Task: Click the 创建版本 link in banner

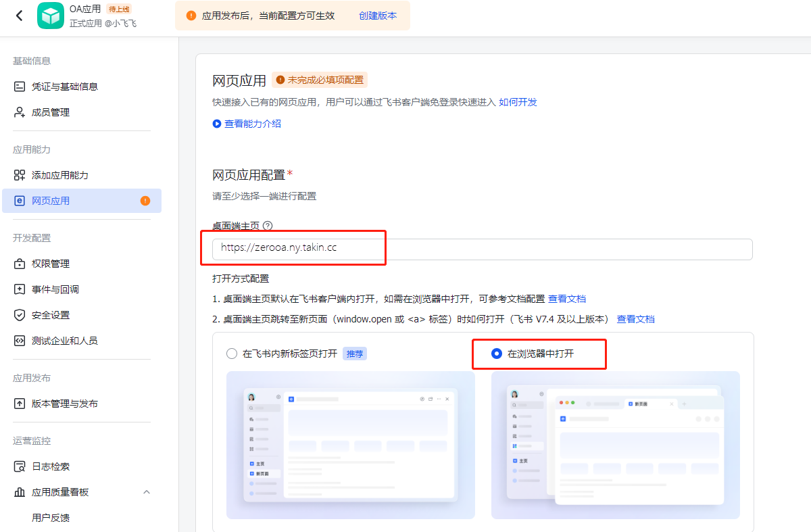Action: [x=378, y=16]
